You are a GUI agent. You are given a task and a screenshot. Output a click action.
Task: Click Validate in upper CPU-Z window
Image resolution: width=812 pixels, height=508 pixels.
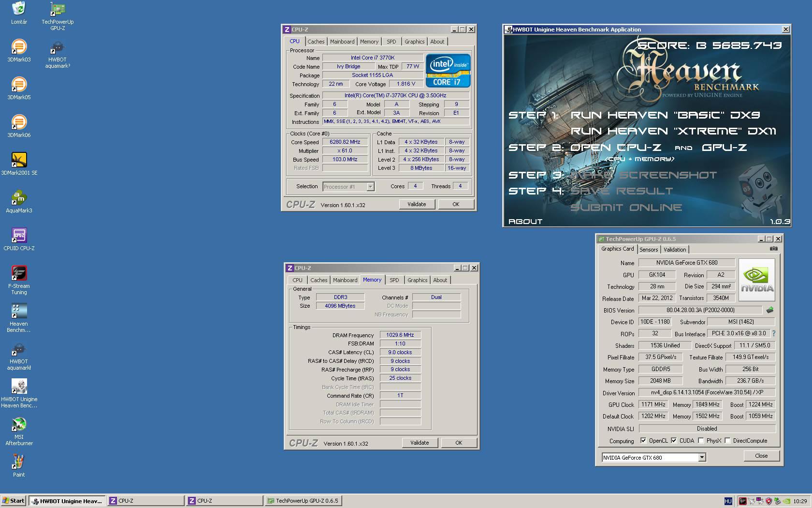tap(417, 204)
